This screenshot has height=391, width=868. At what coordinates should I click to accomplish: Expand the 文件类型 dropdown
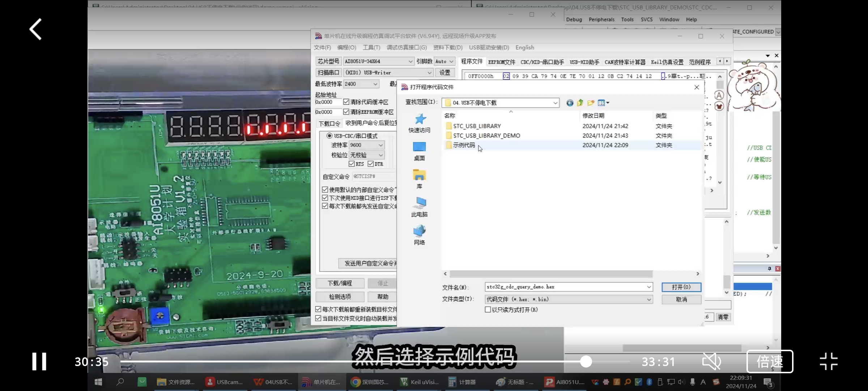click(x=649, y=299)
